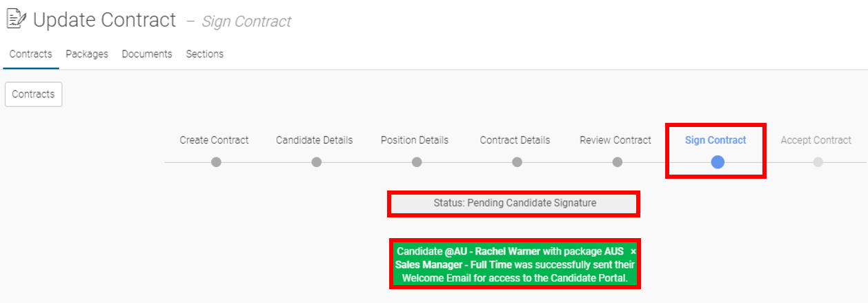Open the Contracts tab

30,54
